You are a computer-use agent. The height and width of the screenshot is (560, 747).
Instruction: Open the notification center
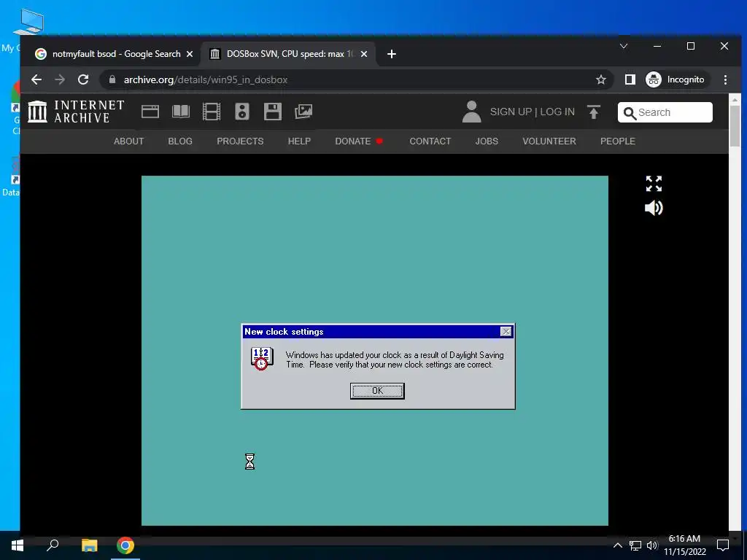pyautogui.click(x=723, y=545)
